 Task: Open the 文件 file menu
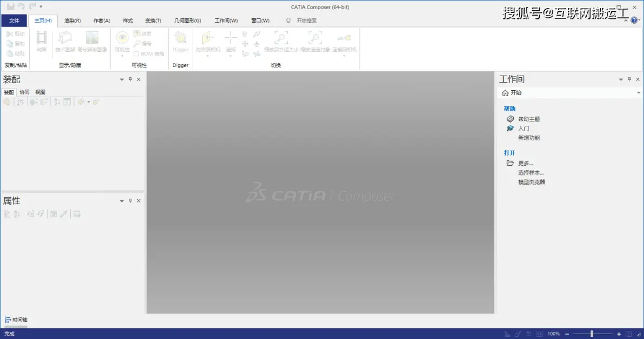point(14,21)
